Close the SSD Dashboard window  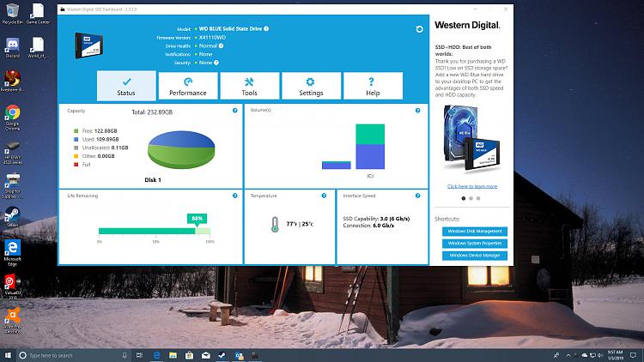506,9
